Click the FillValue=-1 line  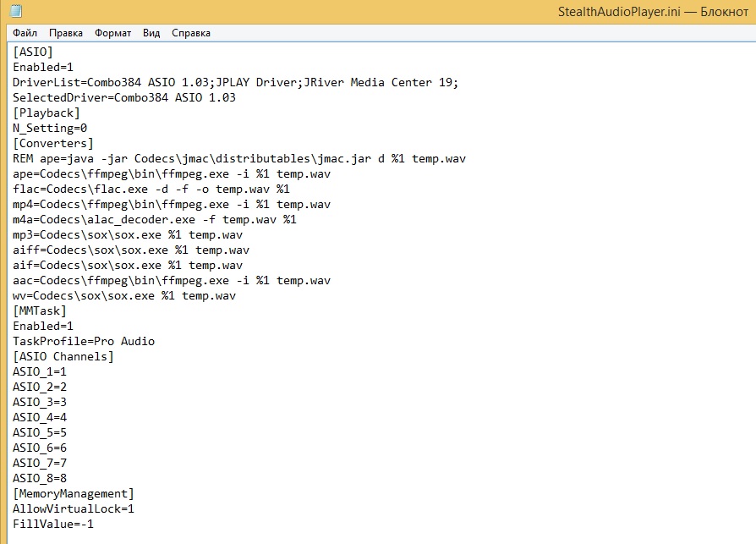tap(53, 525)
